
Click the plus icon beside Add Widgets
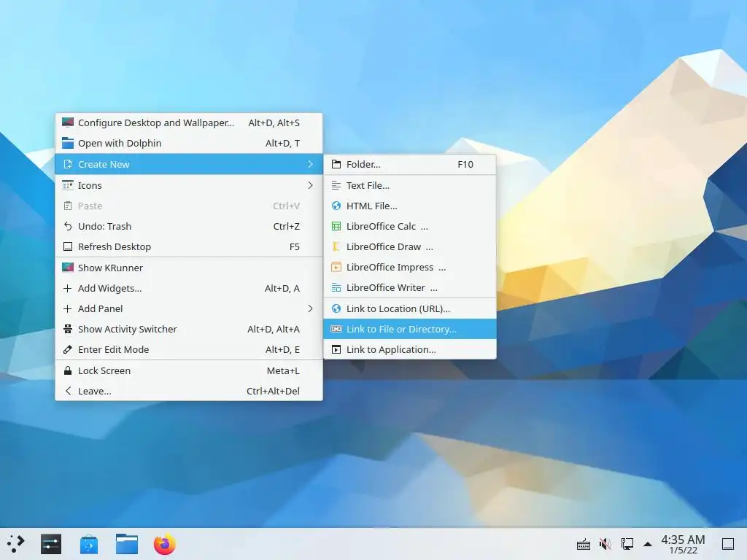point(68,288)
